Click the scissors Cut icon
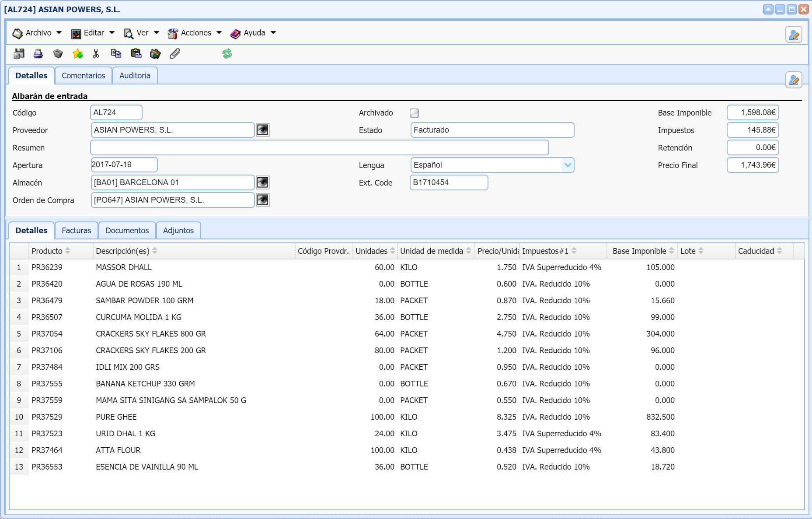The image size is (812, 519). tap(96, 54)
